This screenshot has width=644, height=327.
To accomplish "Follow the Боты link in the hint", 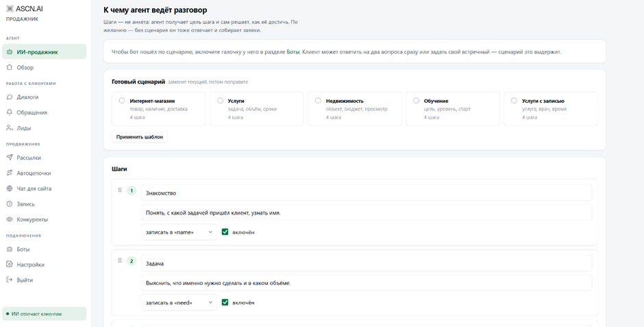I will point(293,52).
